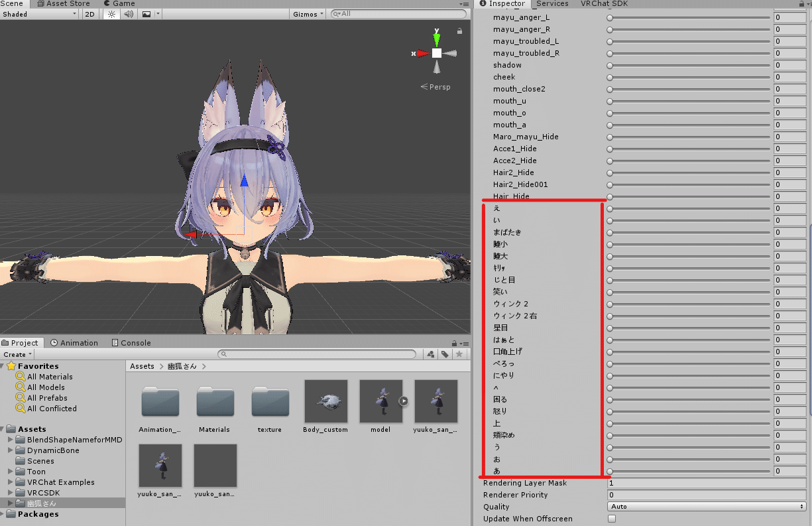This screenshot has width=812, height=526.
Task: Select the Inspector tab
Action: tap(502, 3)
